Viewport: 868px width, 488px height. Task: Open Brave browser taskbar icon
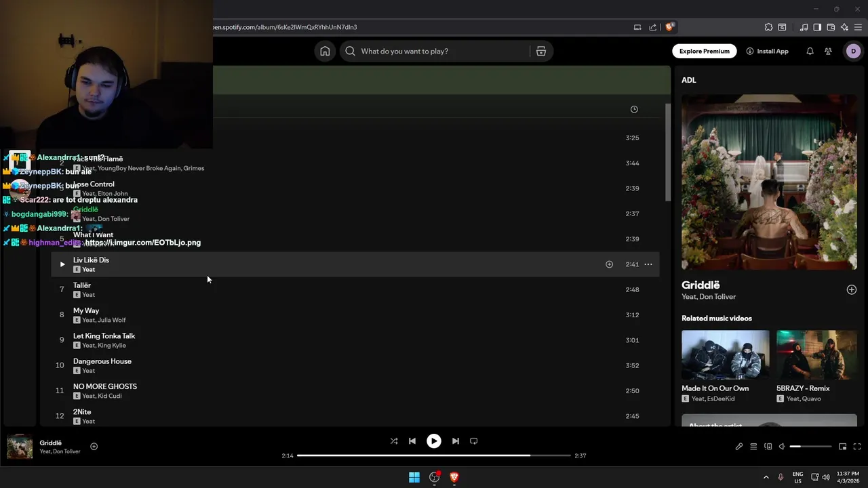click(x=454, y=477)
